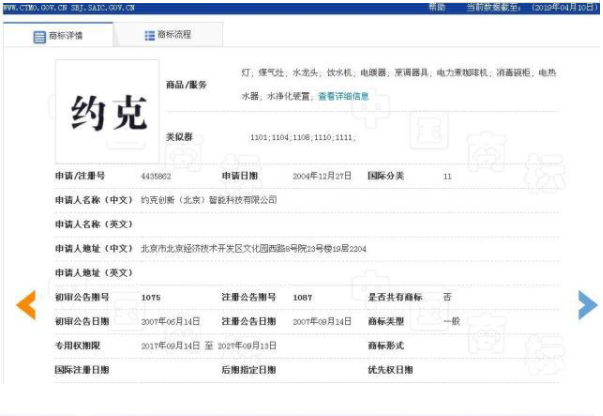Open the 商标详情 tab

pyautogui.click(x=58, y=35)
